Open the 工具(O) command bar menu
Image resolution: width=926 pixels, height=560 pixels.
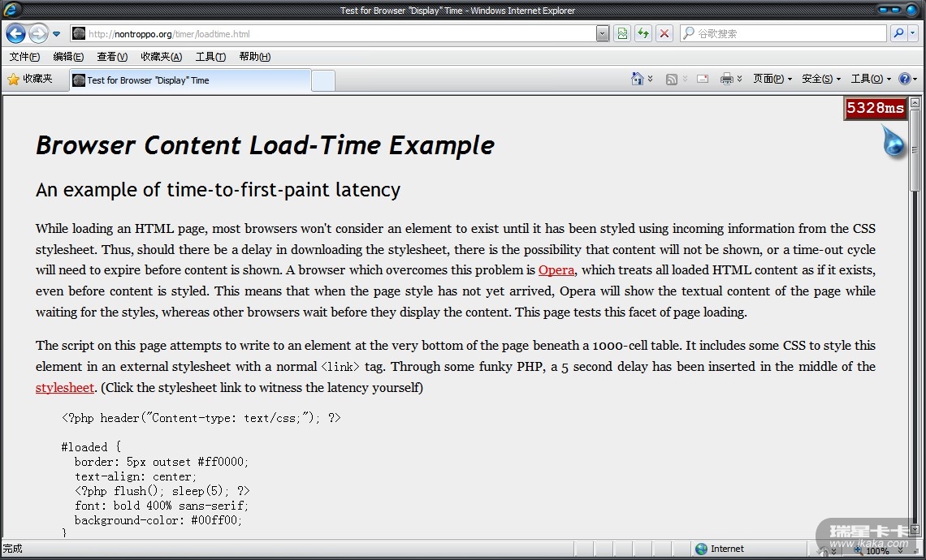pos(871,79)
